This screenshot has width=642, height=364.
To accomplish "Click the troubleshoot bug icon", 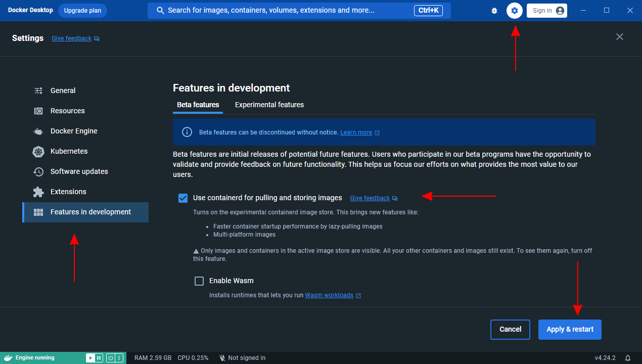I will [494, 11].
